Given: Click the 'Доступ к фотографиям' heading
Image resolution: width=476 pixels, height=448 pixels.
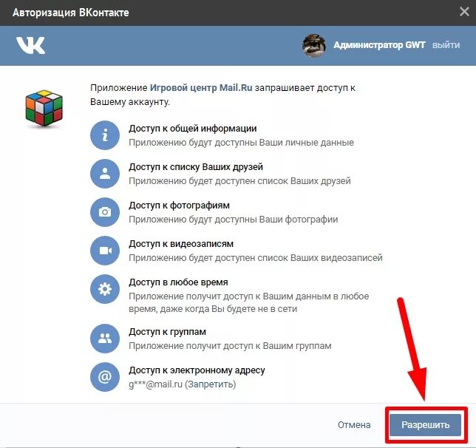Looking at the screenshot, I should point(179,206).
